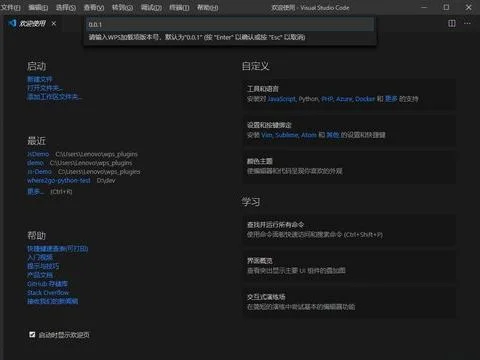
Task: Open the 交互式演练场 card
Action: click(349, 302)
